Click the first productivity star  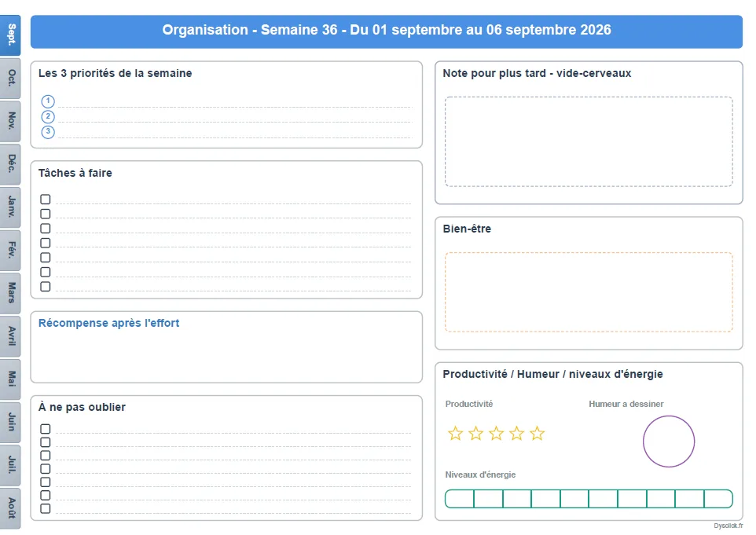coord(455,434)
